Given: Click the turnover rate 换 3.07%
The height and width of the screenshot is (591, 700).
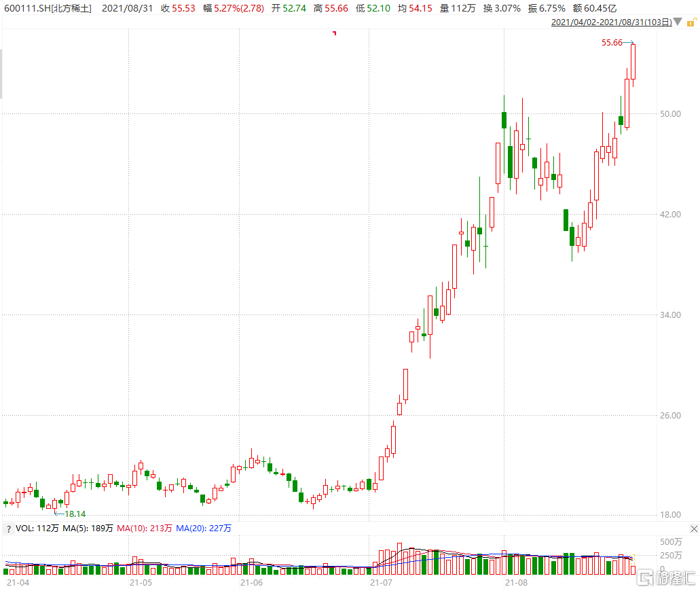Looking at the screenshot, I should click(x=502, y=8).
